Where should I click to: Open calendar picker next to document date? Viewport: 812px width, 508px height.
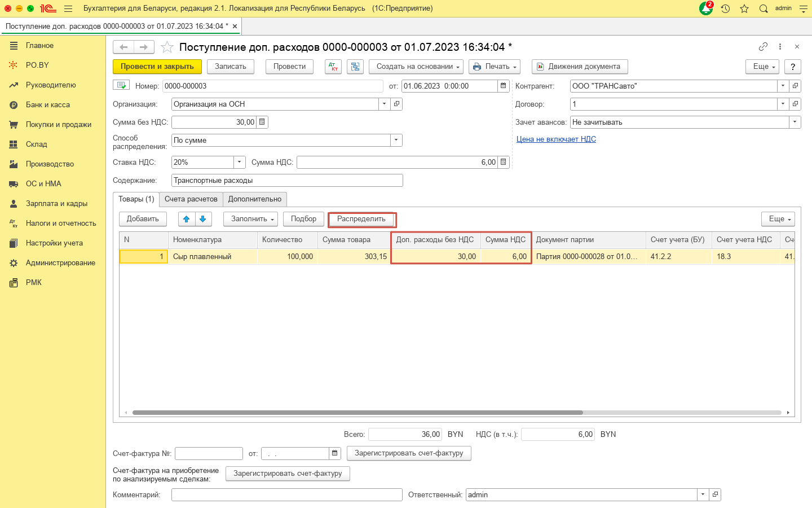pos(504,86)
